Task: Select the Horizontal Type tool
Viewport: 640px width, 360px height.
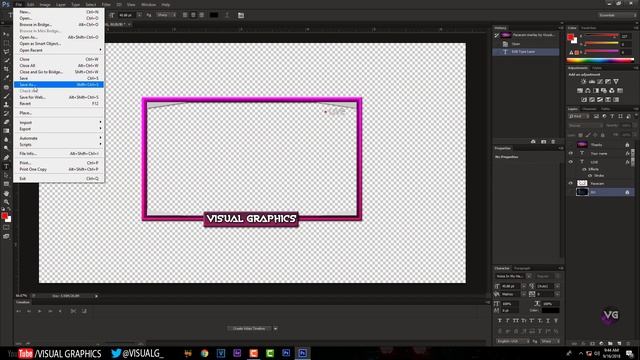Action: point(6,167)
